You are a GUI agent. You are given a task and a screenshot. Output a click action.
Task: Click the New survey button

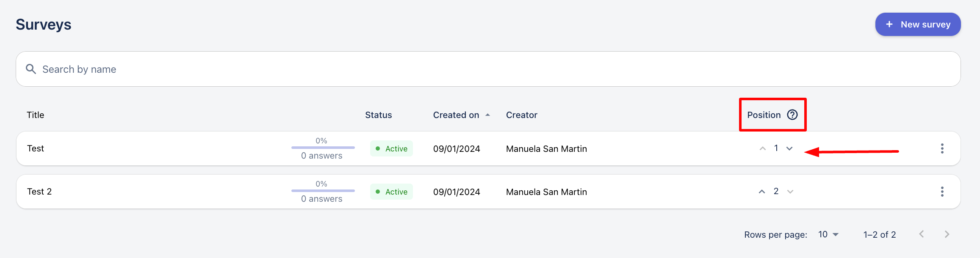918,25
